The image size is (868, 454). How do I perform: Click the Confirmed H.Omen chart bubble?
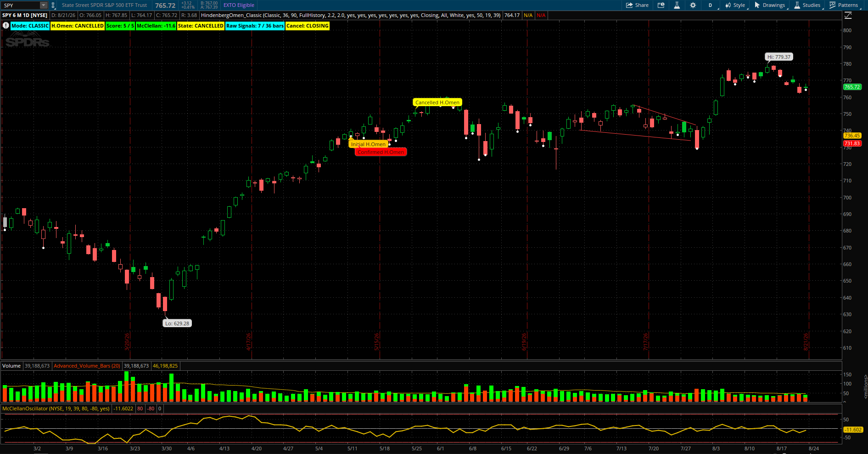tap(381, 152)
